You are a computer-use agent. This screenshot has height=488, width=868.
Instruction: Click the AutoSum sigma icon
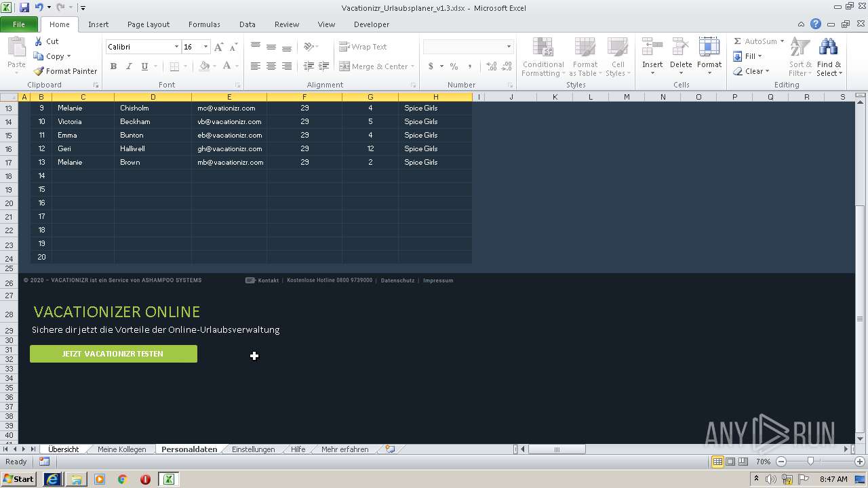pyautogui.click(x=738, y=41)
